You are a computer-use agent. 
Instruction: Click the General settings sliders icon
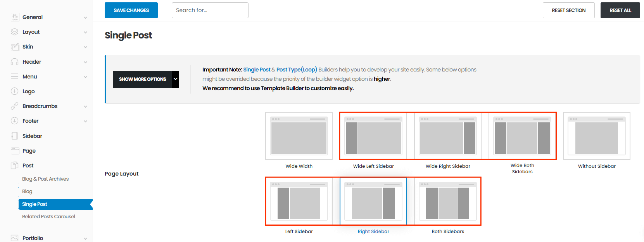tap(15, 17)
